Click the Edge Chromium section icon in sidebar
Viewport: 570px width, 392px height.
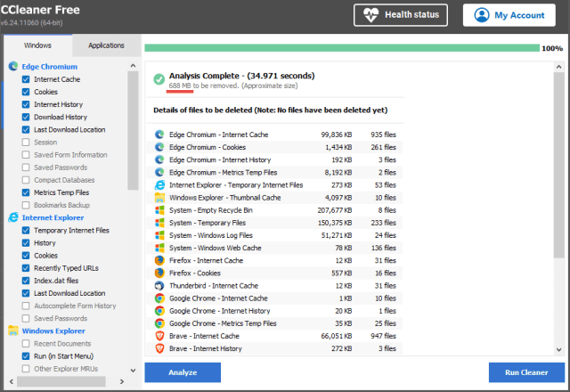[x=13, y=66]
